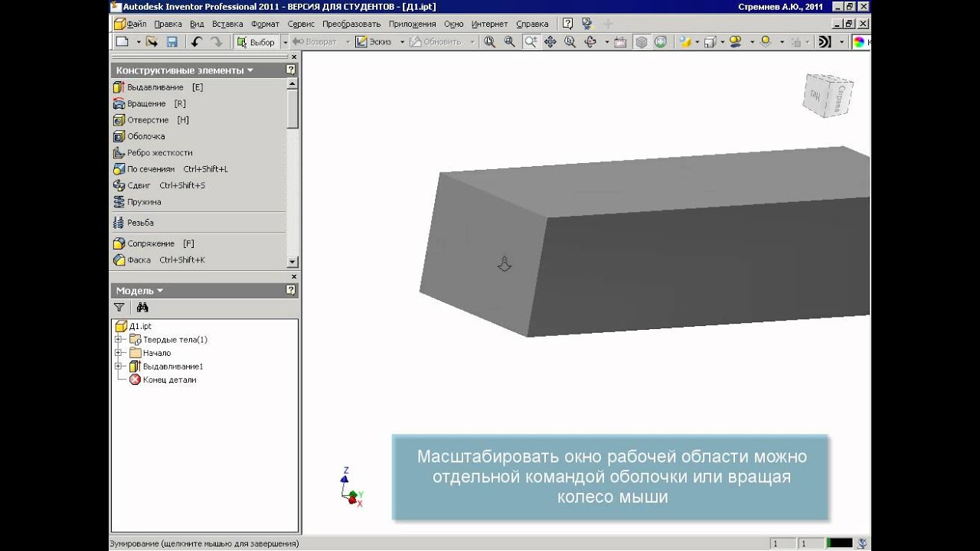The width and height of the screenshot is (980, 551).
Task: Click the shadows display icon
Action: pos(736,42)
